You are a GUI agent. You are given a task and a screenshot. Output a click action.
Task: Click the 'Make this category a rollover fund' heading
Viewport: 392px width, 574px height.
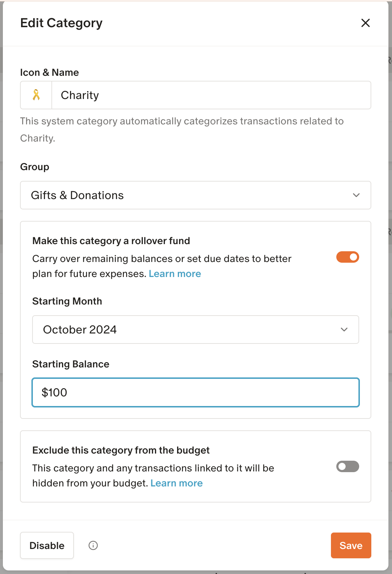[x=111, y=241]
